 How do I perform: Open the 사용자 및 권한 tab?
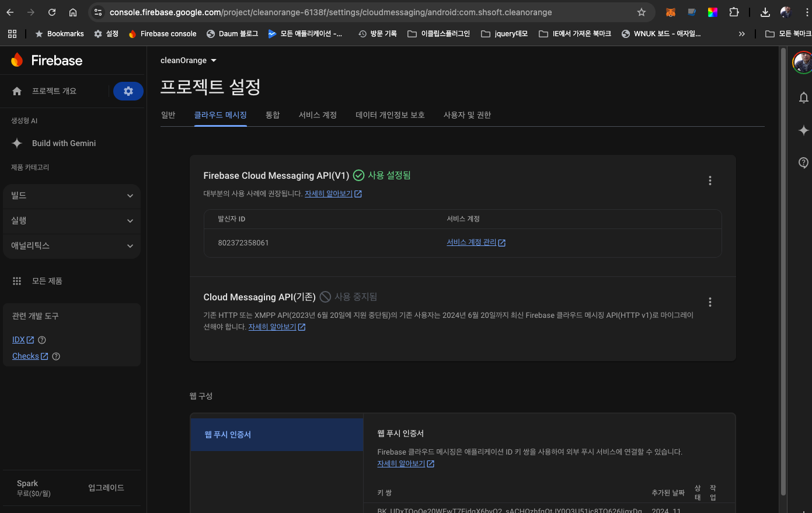(467, 115)
